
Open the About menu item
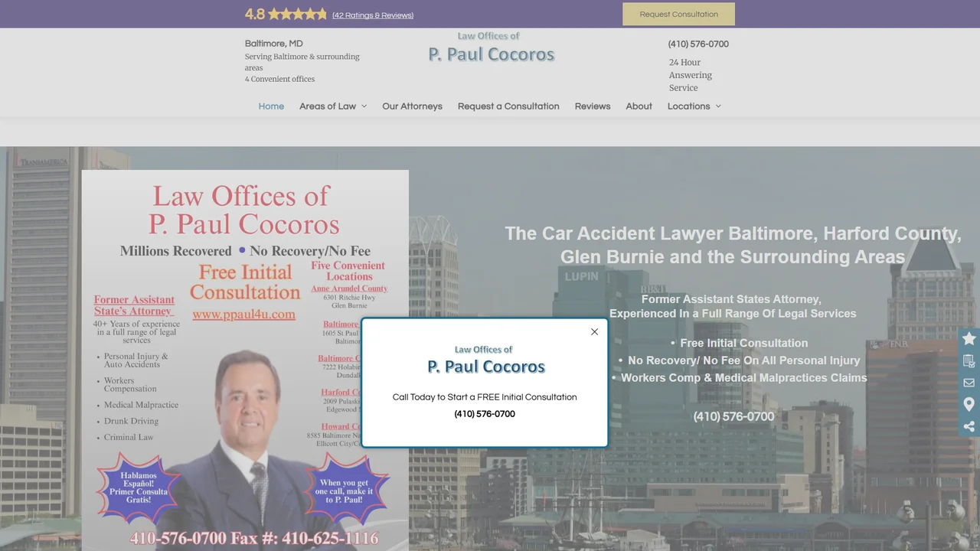coord(639,106)
